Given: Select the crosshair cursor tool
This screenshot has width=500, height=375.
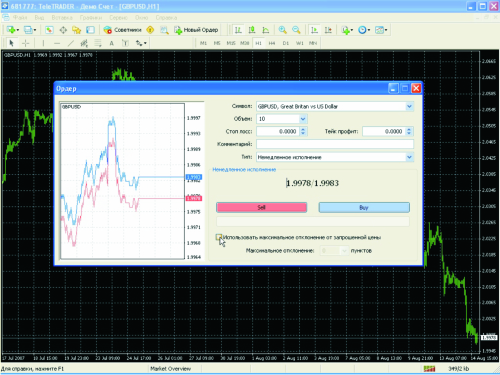Looking at the screenshot, I should click(x=26, y=43).
